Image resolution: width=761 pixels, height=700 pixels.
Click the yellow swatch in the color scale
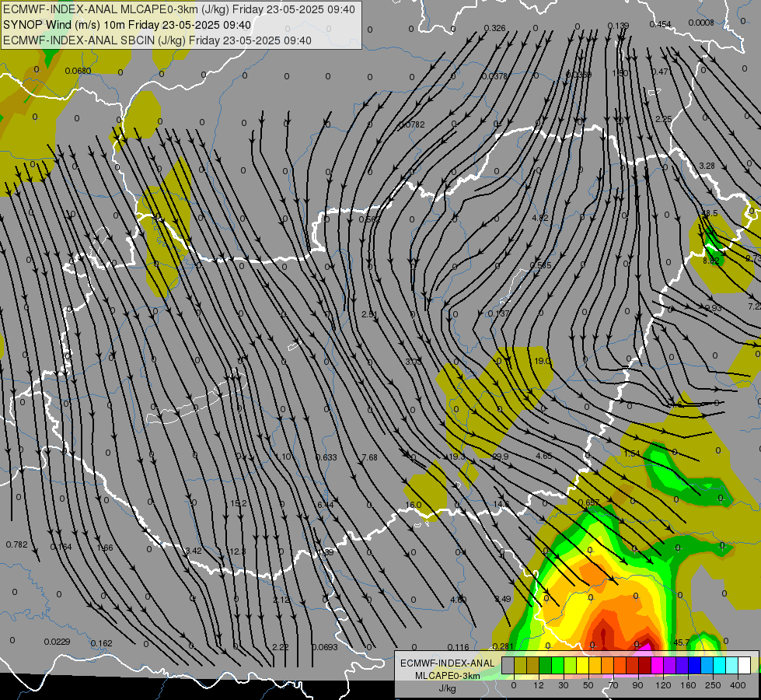[583, 666]
